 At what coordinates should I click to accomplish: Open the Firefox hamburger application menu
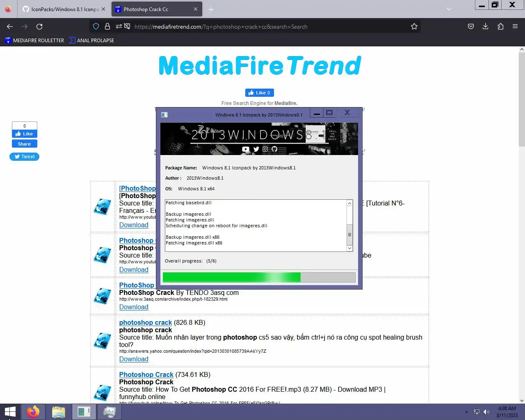515,27
